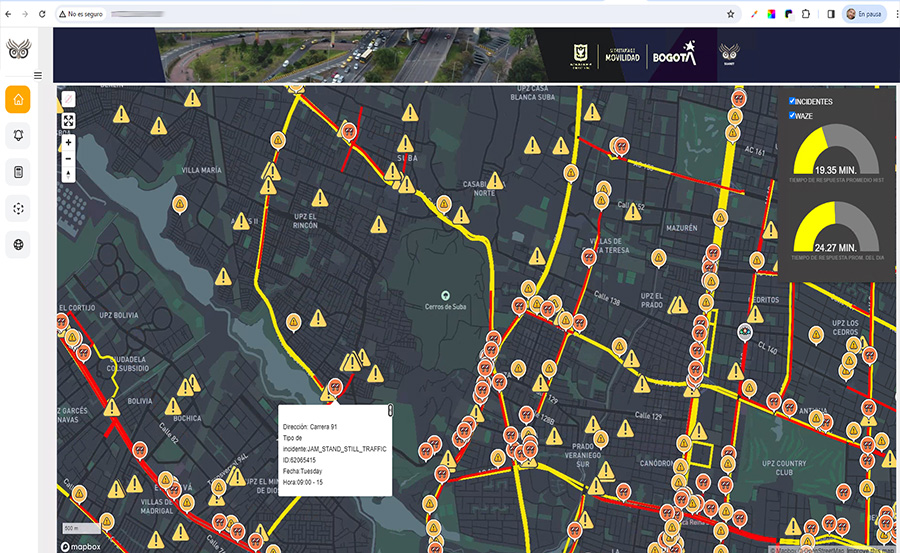This screenshot has height=553, width=900.
Task: Select 'Dirección: Carrera 91' popup text
Action: (310, 427)
